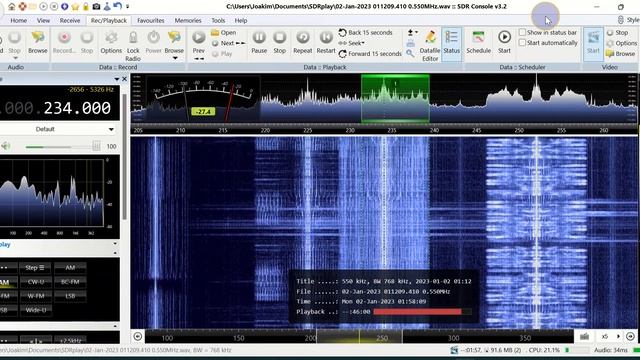This screenshot has width=640, height=360.
Task: Click the Record button in Data Record group
Action: click(64, 42)
